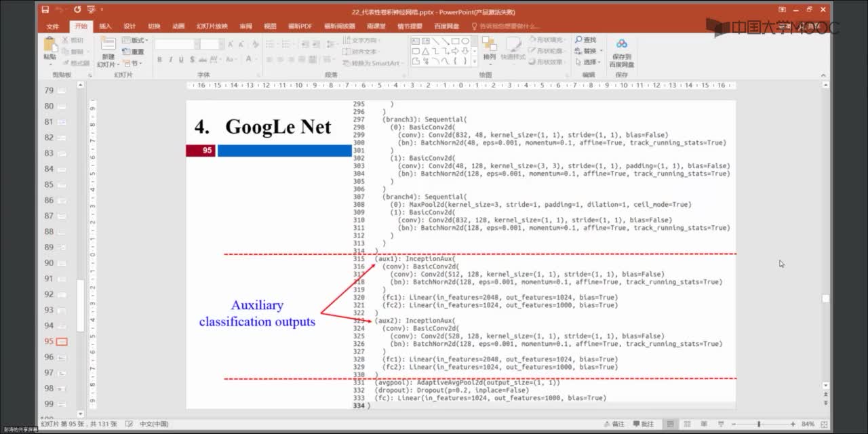This screenshot has height=434, width=868.
Task: Select the right brace shape in the gallery
Action: [465, 60]
